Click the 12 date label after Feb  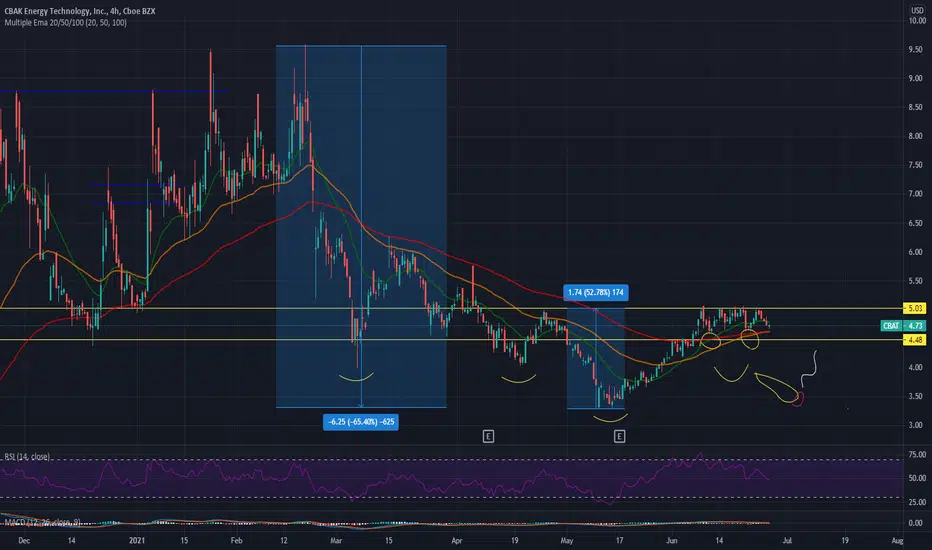point(284,540)
